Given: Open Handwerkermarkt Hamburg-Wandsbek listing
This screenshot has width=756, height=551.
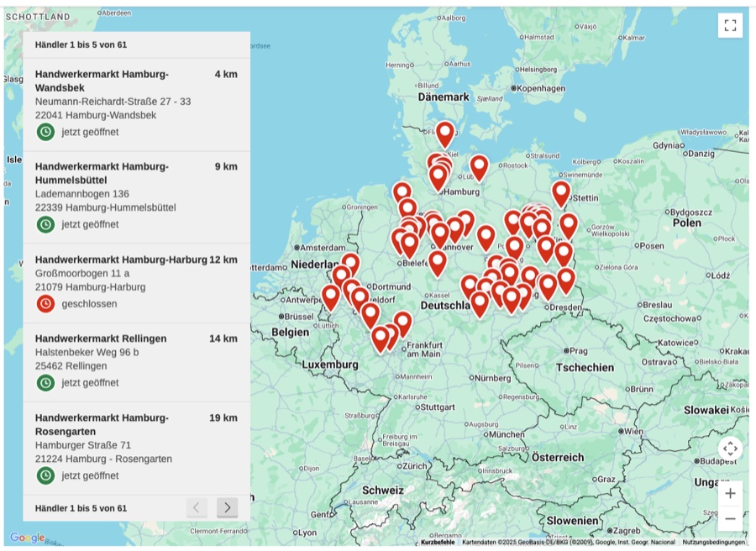Looking at the screenshot, I should (102, 81).
